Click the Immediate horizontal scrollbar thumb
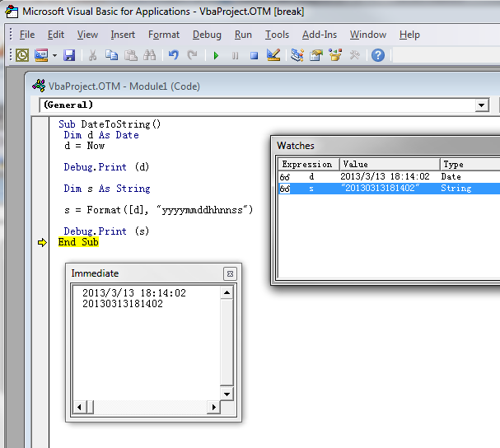Image resolution: width=500 pixels, height=448 pixels. click(x=90, y=407)
